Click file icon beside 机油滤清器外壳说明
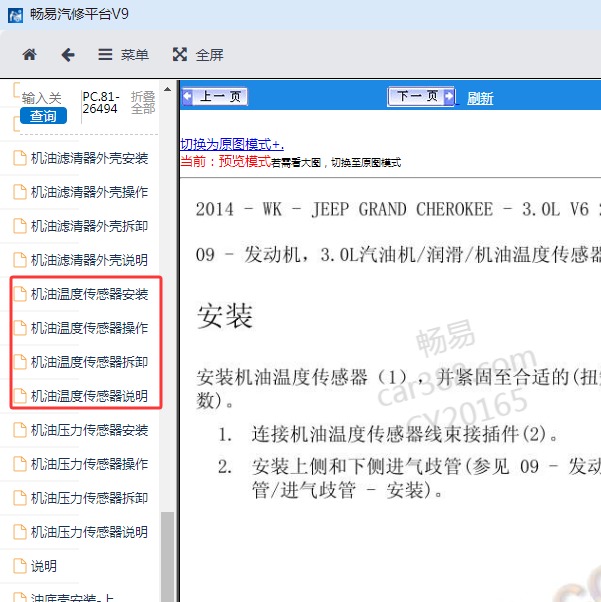Viewport: 601px width, 602px height. (20, 260)
